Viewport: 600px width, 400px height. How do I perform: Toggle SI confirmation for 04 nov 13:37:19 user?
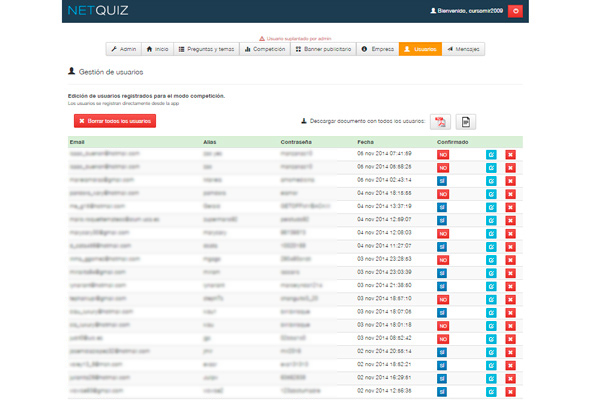point(442,207)
